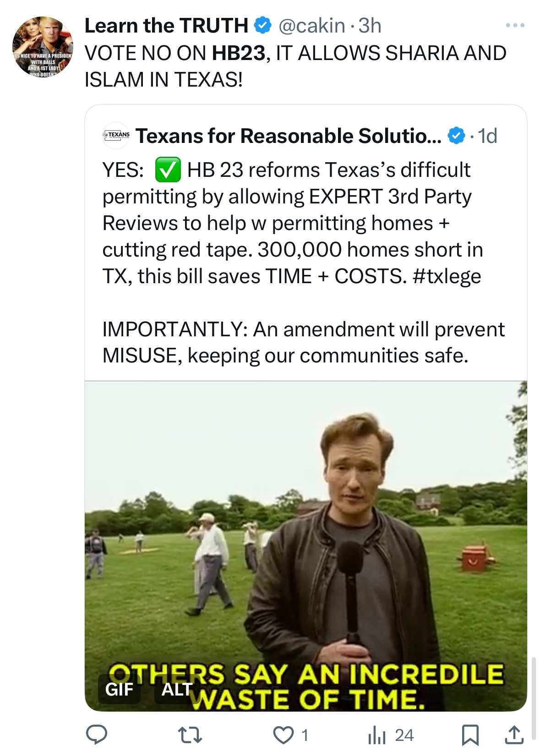Tap the quoted Texans for Reasonable Solutions name
The width and height of the screenshot is (540, 756).
tap(288, 136)
